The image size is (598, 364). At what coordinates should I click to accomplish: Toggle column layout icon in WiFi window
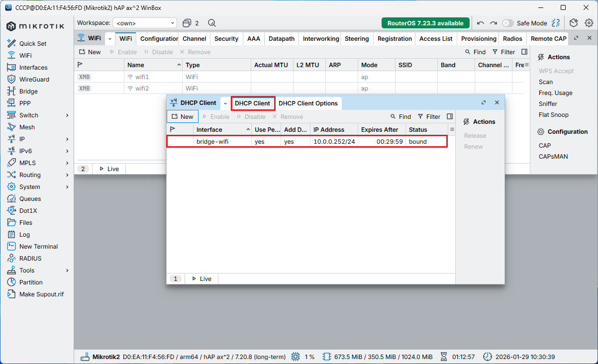(524, 52)
